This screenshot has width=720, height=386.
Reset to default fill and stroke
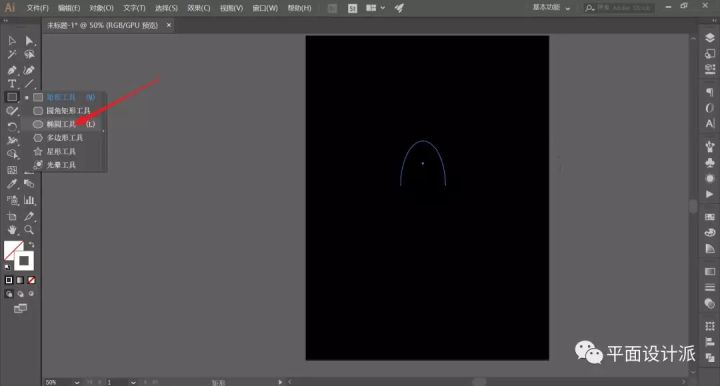click(7, 267)
